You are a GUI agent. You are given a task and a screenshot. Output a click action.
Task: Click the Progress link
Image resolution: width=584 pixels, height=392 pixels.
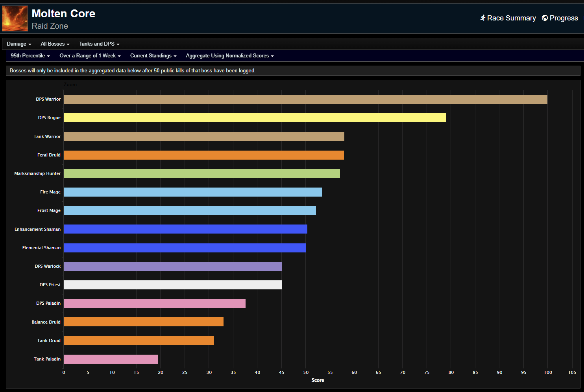tap(564, 18)
